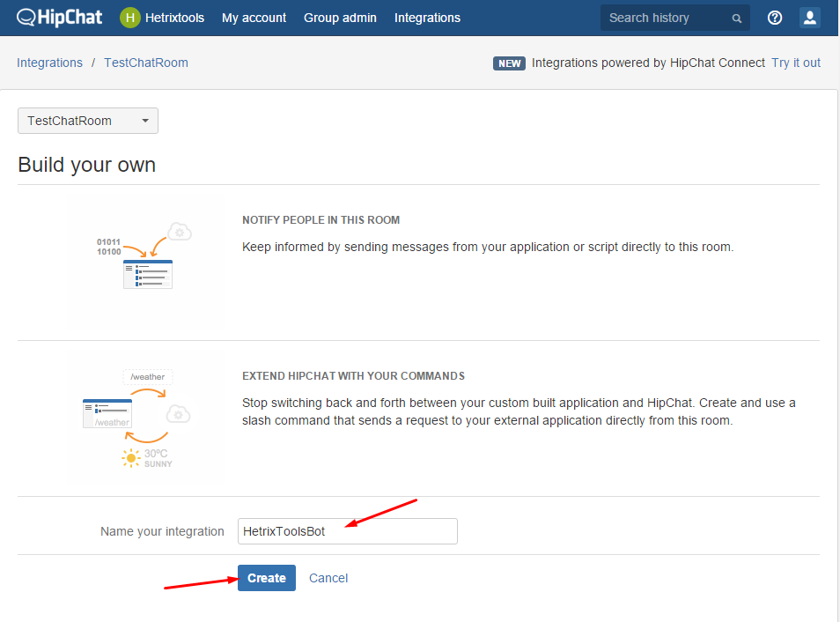Click the HipChat logo
The width and height of the screenshot is (840, 622).
[x=60, y=18]
